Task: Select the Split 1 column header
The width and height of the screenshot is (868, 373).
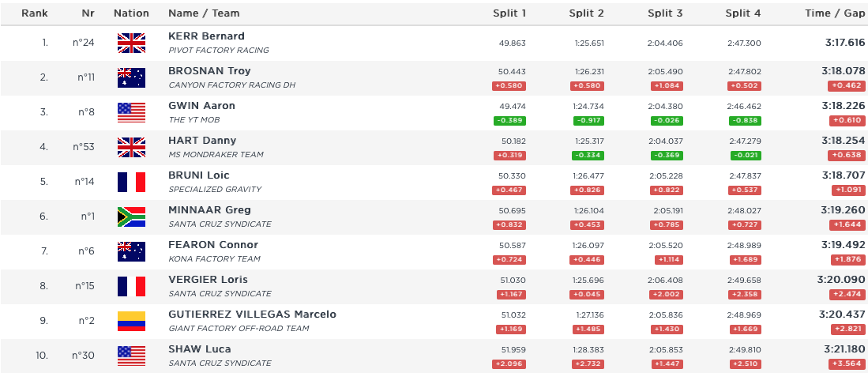Action: pos(509,13)
